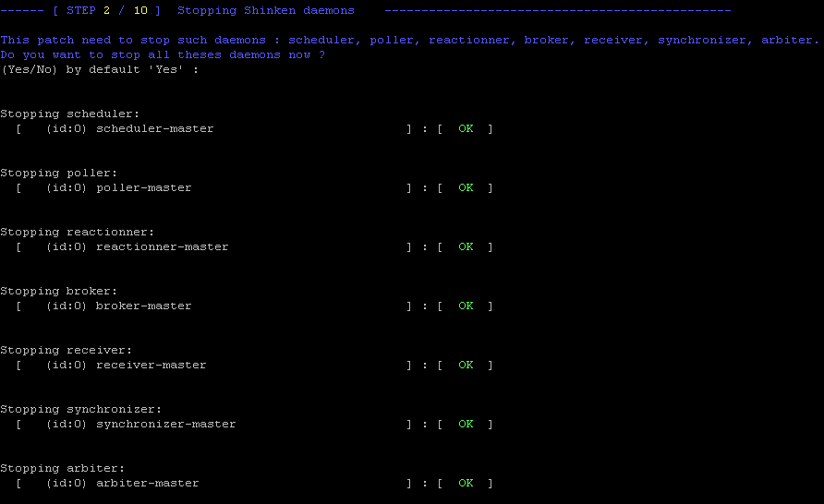Click the '(Yes/No) by default' prompt line
The width and height of the screenshot is (824, 504).
pos(100,69)
